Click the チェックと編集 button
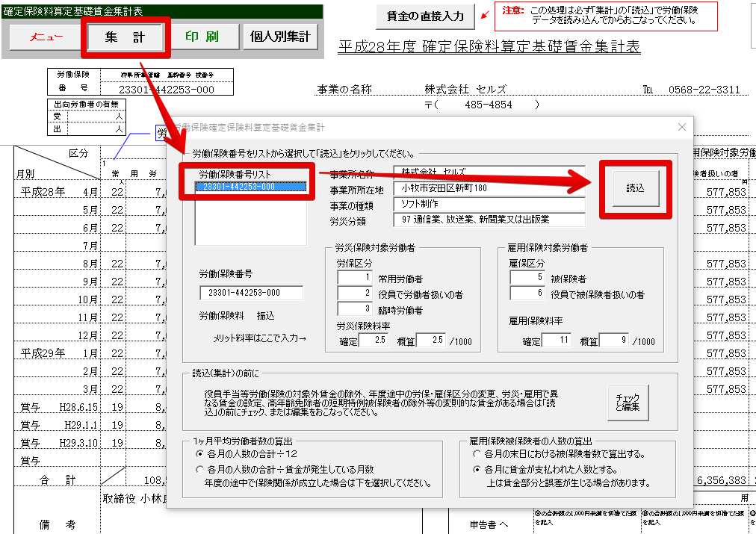The height and width of the screenshot is (534, 756). 628,403
